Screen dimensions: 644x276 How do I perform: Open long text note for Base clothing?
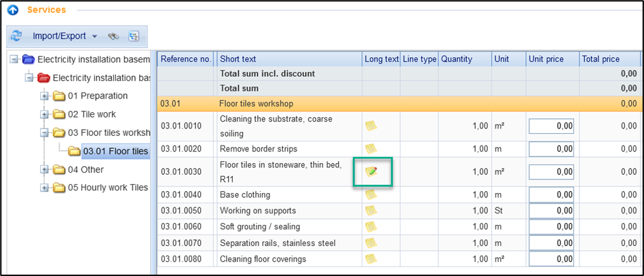[371, 194]
